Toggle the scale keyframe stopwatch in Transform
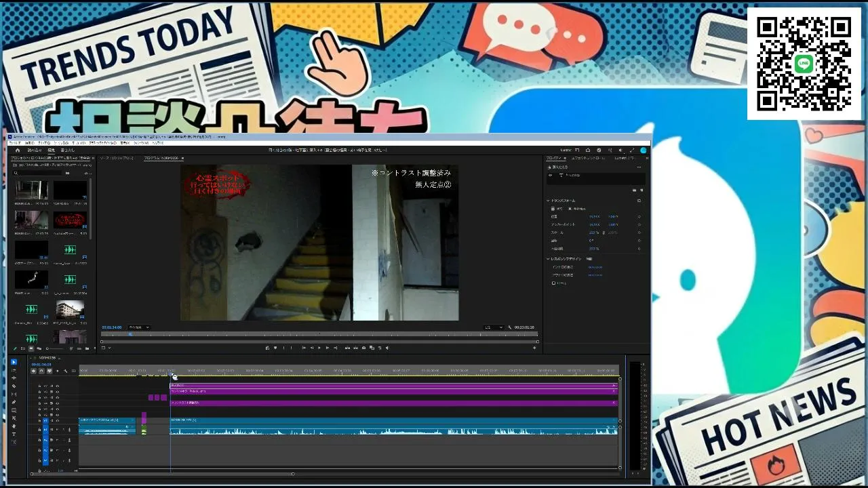Image resolution: width=868 pixels, height=488 pixels. click(x=639, y=232)
